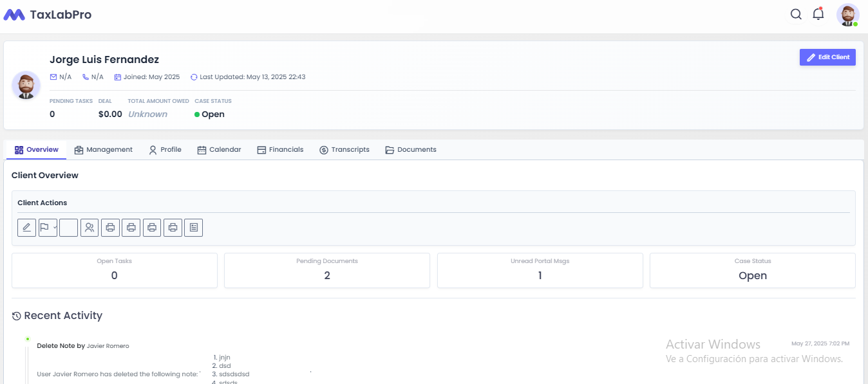
Task: Click the notification bell icon
Action: pos(818,14)
